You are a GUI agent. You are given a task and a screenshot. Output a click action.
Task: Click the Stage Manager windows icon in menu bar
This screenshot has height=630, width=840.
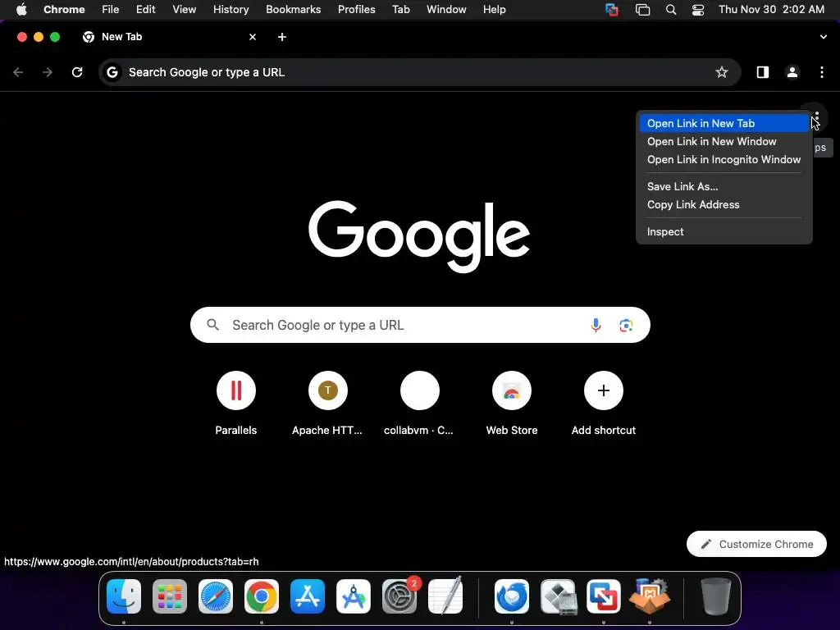tap(642, 10)
